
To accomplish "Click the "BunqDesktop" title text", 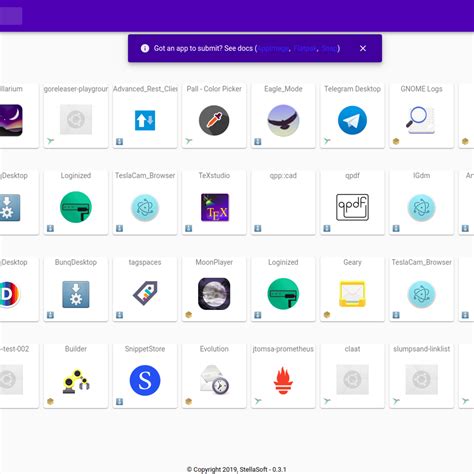I will pos(76,262).
